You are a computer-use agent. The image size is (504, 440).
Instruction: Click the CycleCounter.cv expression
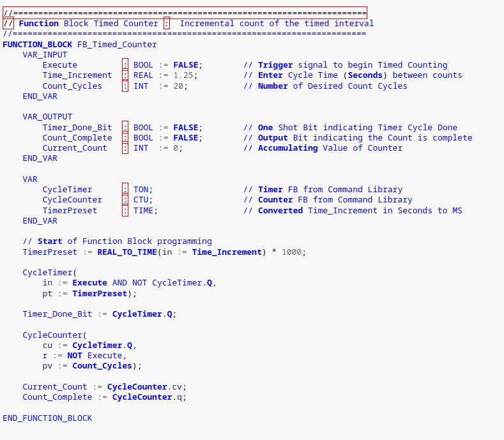(x=144, y=387)
